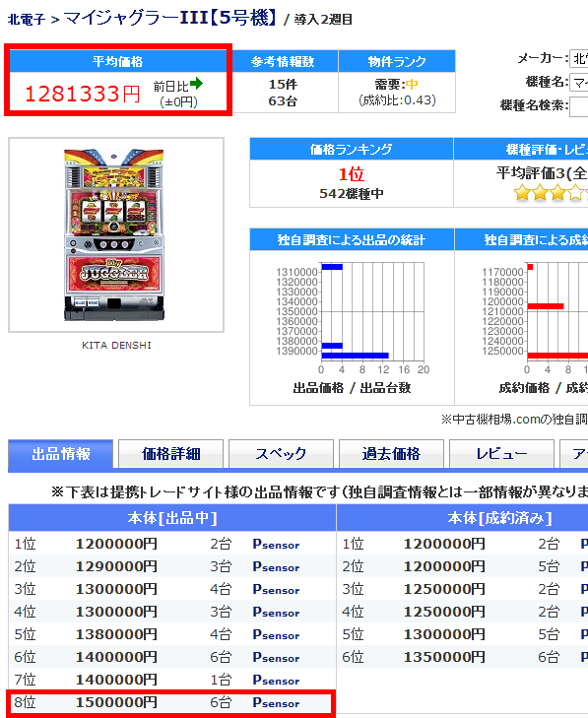Screen dimensions: 588x718
Task: Click the review star rating icons
Action: click(x=551, y=193)
